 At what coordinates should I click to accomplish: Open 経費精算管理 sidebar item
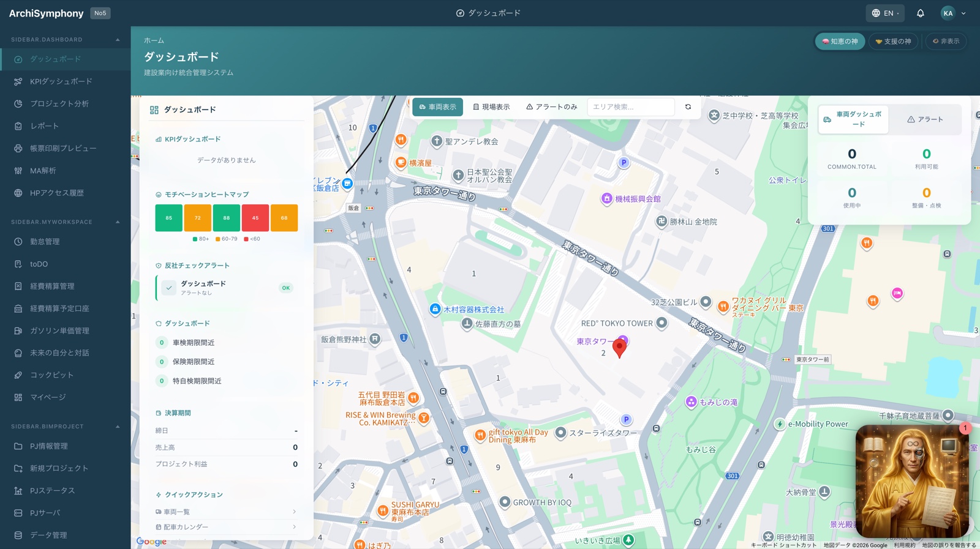pos(65,286)
